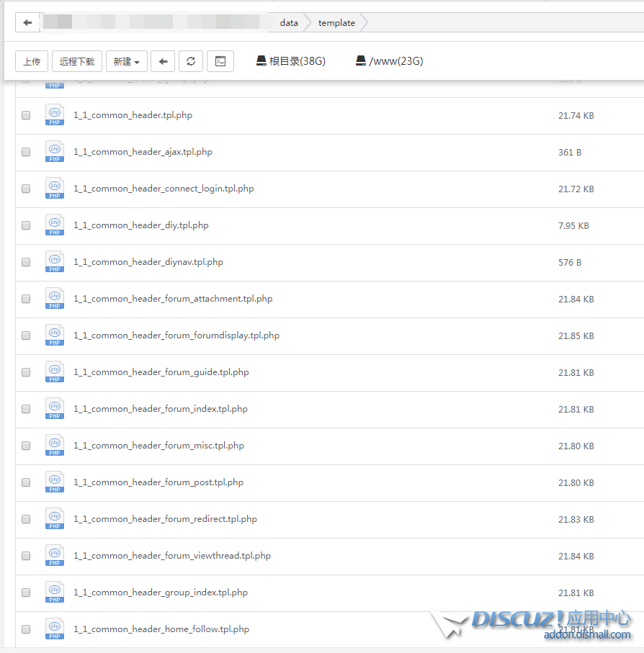Refresh the file list
This screenshot has width=644, height=653.
(191, 62)
